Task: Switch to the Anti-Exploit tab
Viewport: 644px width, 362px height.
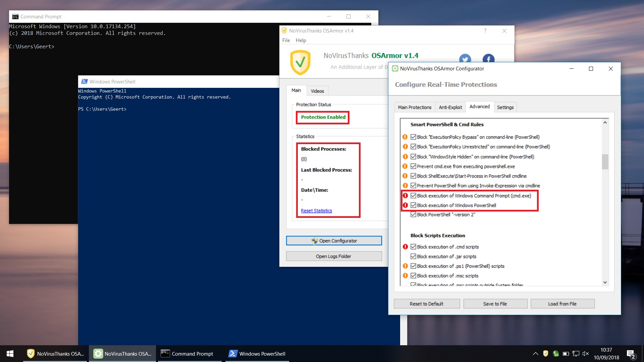Action: pos(450,107)
